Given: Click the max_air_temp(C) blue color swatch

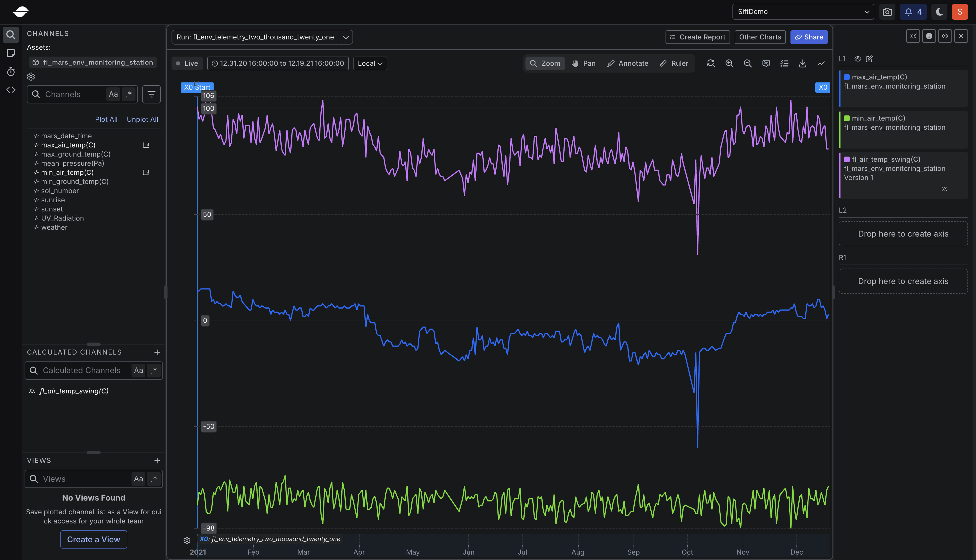Looking at the screenshot, I should pos(847,77).
